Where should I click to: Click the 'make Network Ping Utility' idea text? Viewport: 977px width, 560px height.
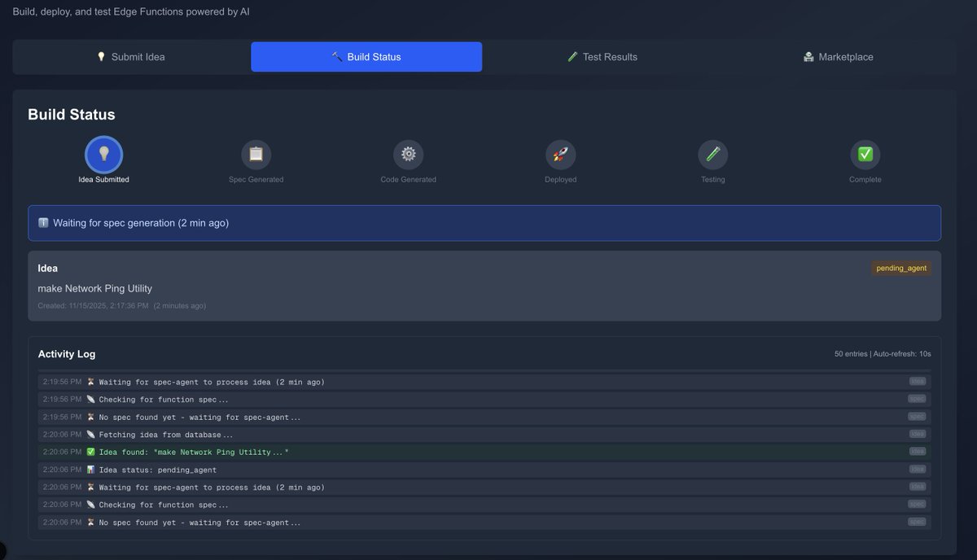coord(95,288)
